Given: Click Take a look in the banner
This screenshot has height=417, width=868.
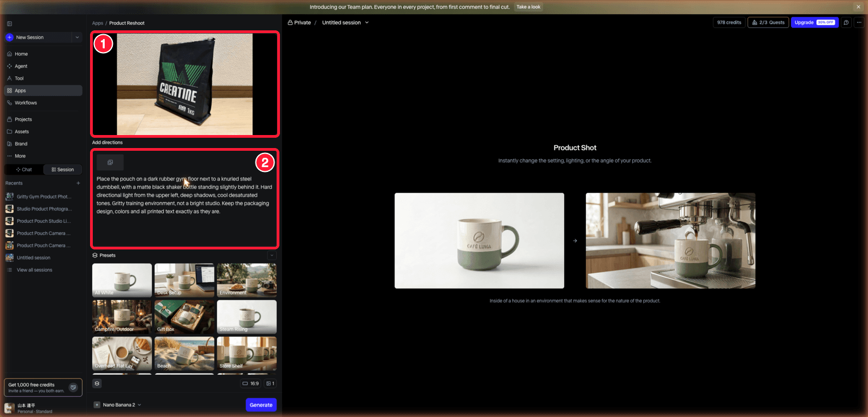Looking at the screenshot, I should pos(528,7).
